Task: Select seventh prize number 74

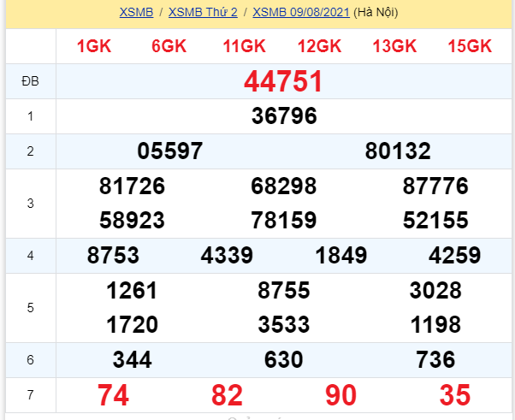Action: (113, 395)
